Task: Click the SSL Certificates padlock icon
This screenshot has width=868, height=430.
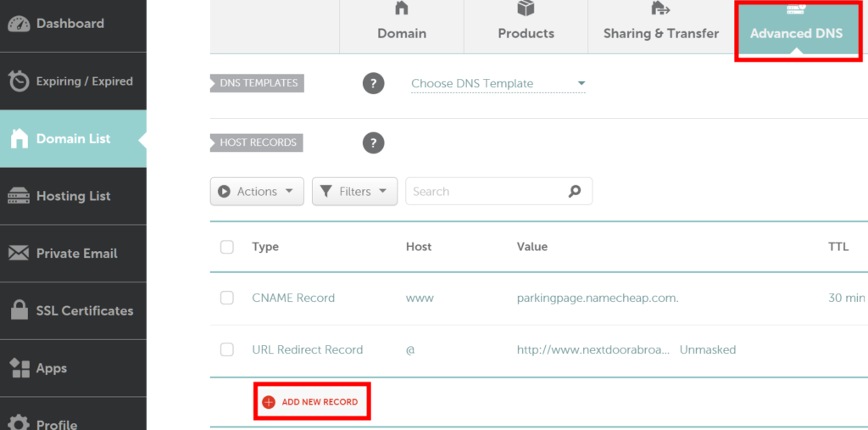Action: pos(19,310)
